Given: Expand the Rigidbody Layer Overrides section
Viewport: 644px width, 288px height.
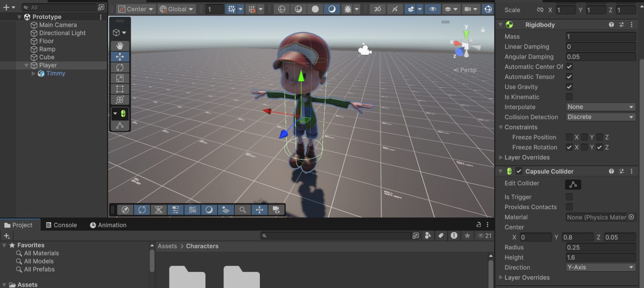Looking at the screenshot, I should point(501,157).
